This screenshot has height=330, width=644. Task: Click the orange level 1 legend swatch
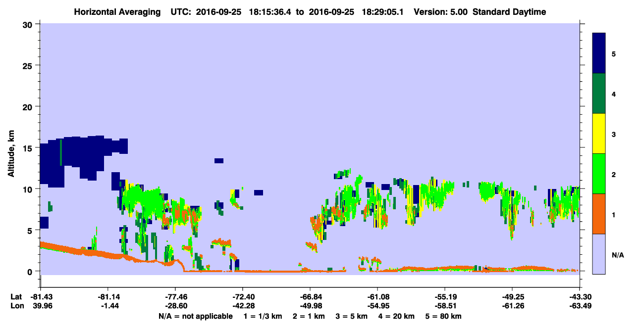click(x=599, y=214)
